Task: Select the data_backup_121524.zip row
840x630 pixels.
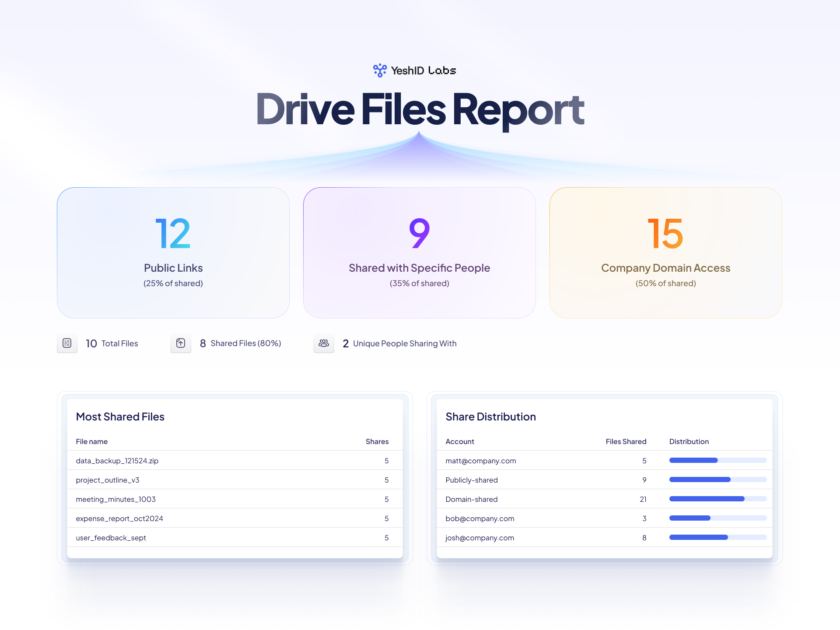Action: 235,460
